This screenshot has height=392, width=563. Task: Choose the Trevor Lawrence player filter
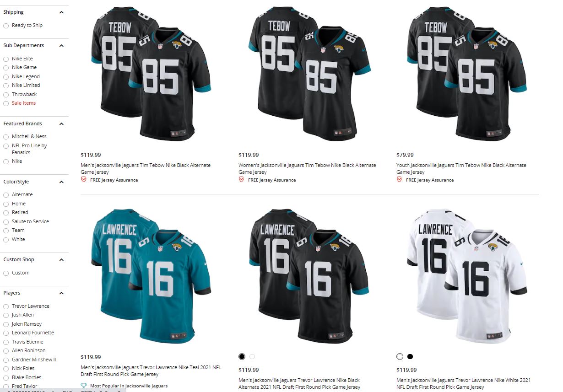coord(6,306)
